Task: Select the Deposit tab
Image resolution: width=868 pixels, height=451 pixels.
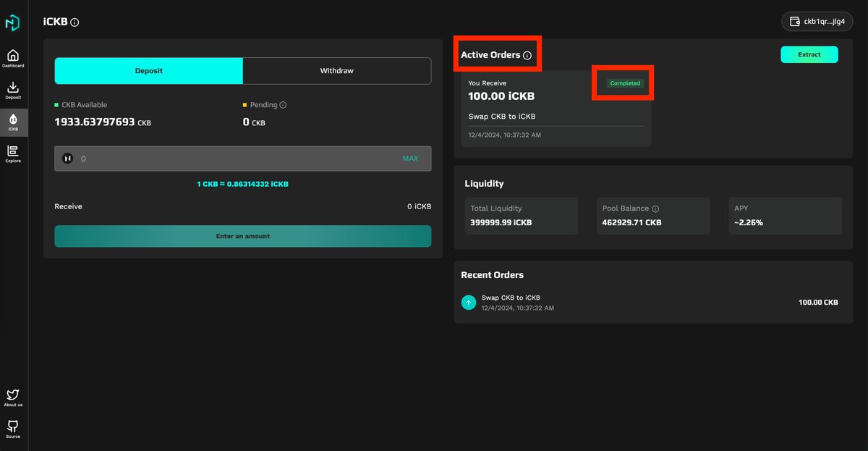Action: point(148,70)
